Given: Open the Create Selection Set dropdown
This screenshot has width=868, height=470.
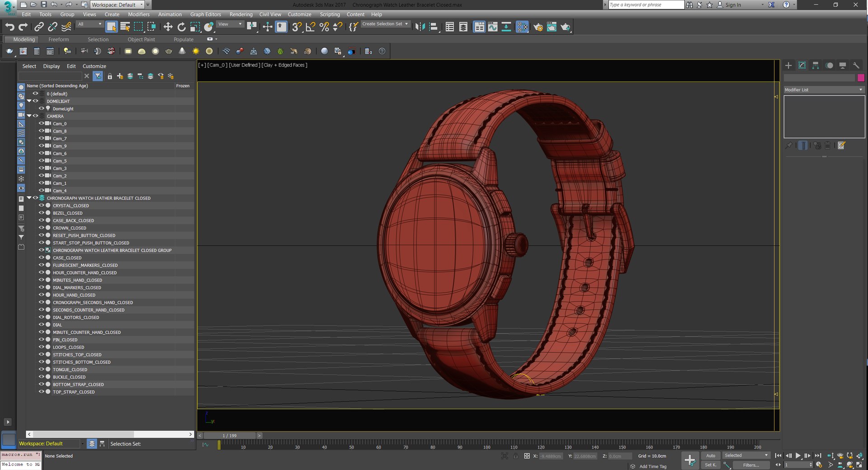Looking at the screenshot, I should 385,24.
